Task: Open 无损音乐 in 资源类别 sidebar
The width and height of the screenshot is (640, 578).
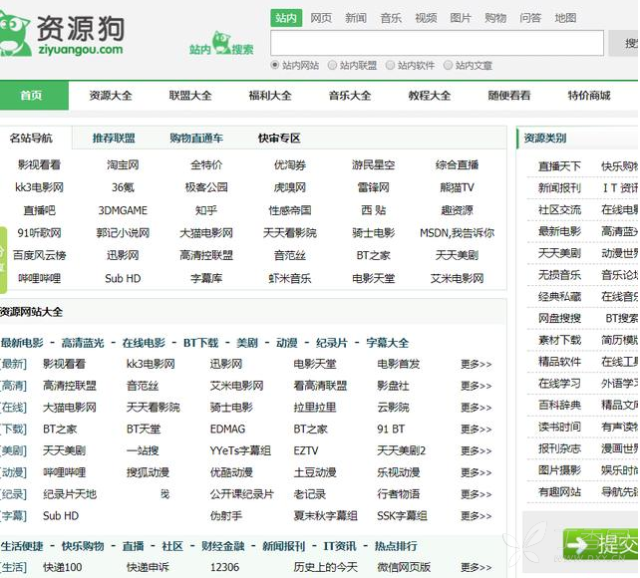Action: [x=560, y=275]
